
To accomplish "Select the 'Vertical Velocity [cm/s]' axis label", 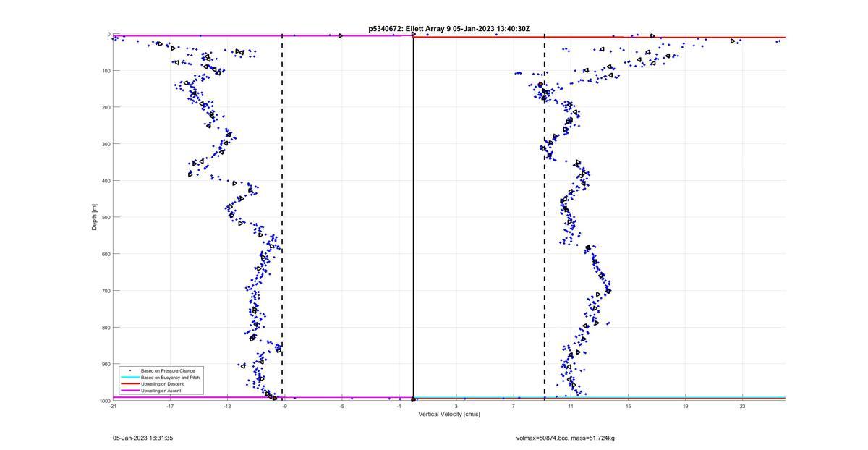I will tap(449, 415).
